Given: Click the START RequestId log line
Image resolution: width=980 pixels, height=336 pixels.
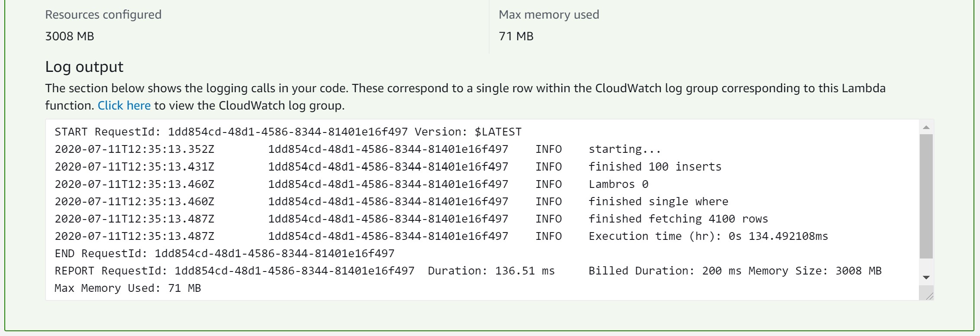Looking at the screenshot, I should pyautogui.click(x=288, y=132).
